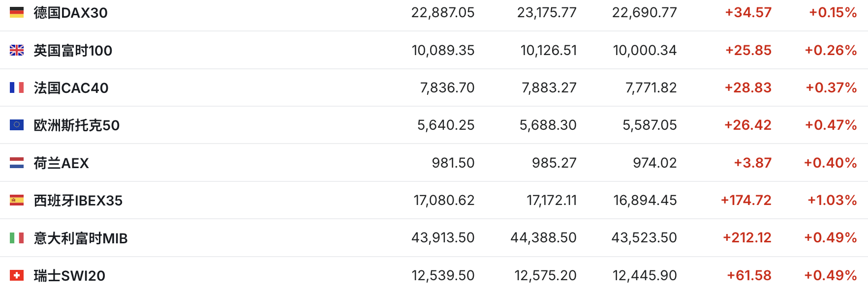The width and height of the screenshot is (868, 292).
Task: Click the DAX30 latest price 22,887.05
Action: [x=443, y=13]
